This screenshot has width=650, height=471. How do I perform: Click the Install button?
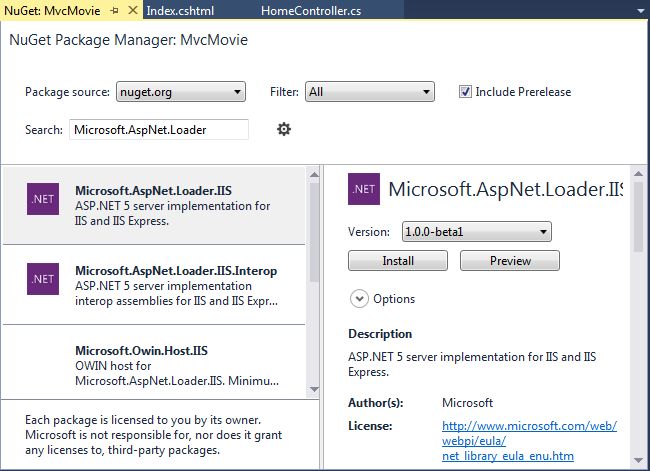tap(398, 261)
